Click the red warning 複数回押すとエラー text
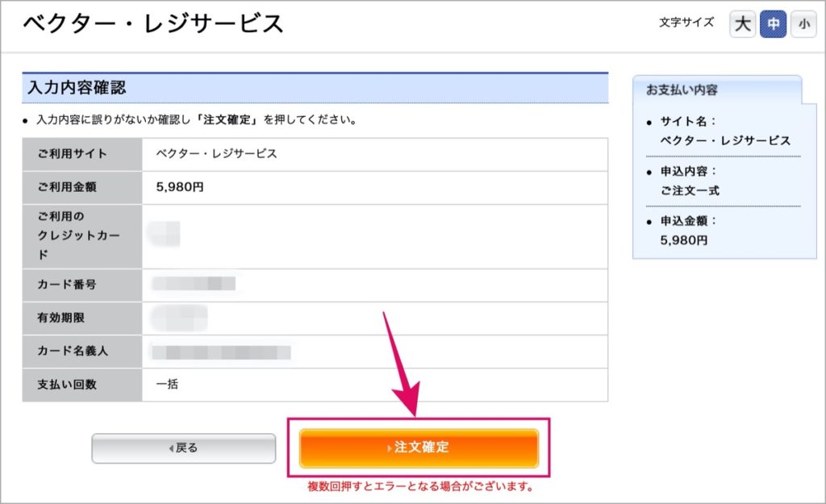The image size is (826, 504). pos(420,486)
